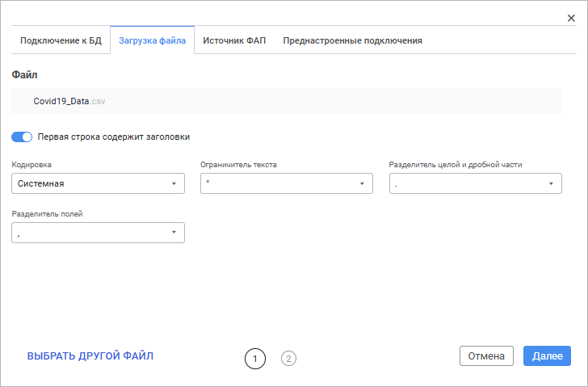The height and width of the screenshot is (387, 588).
Task: Expand the Разделитель целой и дробной части dropdown
Action: click(468, 183)
